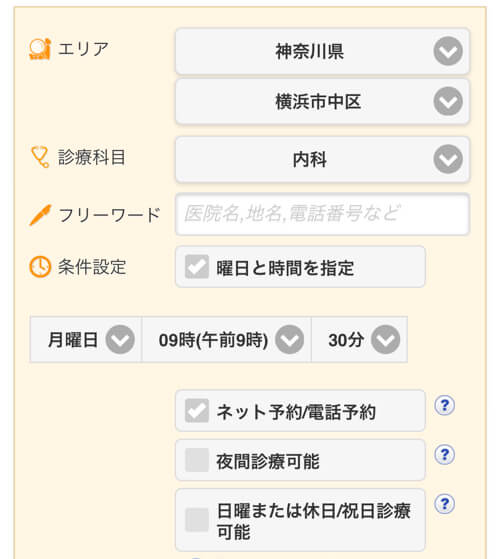The height and width of the screenshot is (559, 500).
Task: Uncheck 曜日と時間を指定 checkbox
Action: coord(197,267)
